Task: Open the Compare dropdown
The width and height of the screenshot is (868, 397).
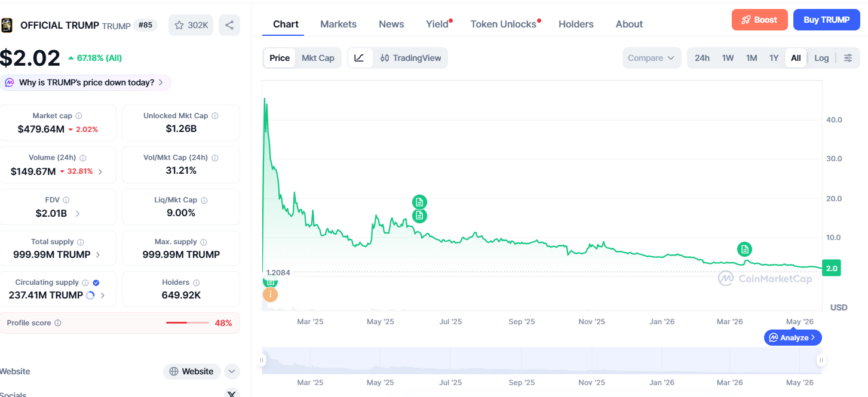Action: (x=651, y=58)
